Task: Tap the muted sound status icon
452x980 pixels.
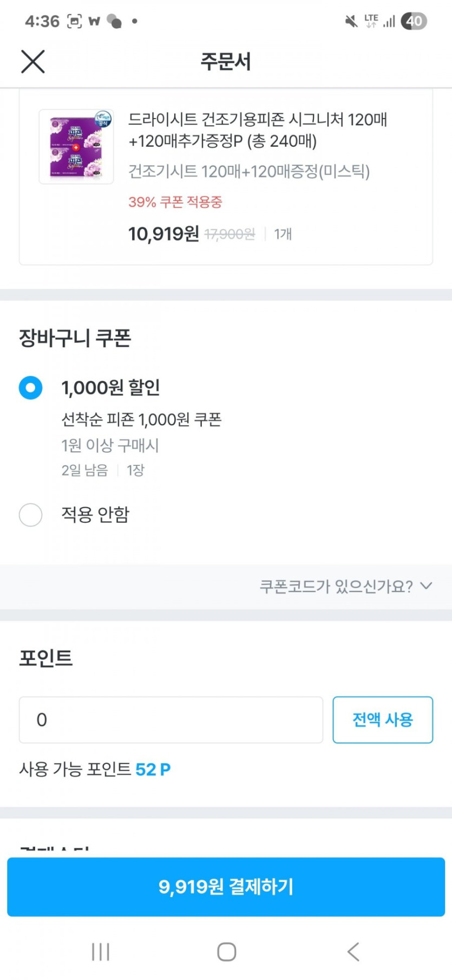Action: click(351, 21)
